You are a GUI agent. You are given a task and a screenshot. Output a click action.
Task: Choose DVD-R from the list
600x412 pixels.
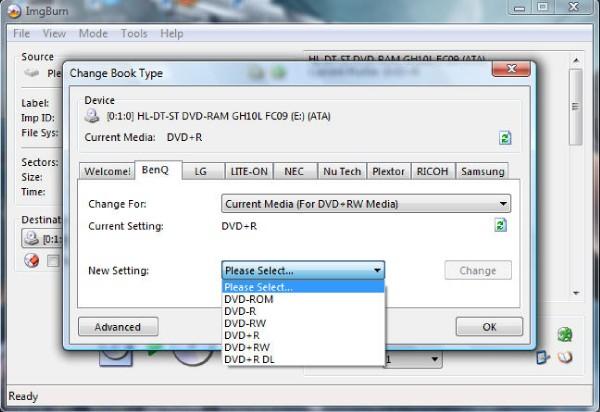[303, 311]
